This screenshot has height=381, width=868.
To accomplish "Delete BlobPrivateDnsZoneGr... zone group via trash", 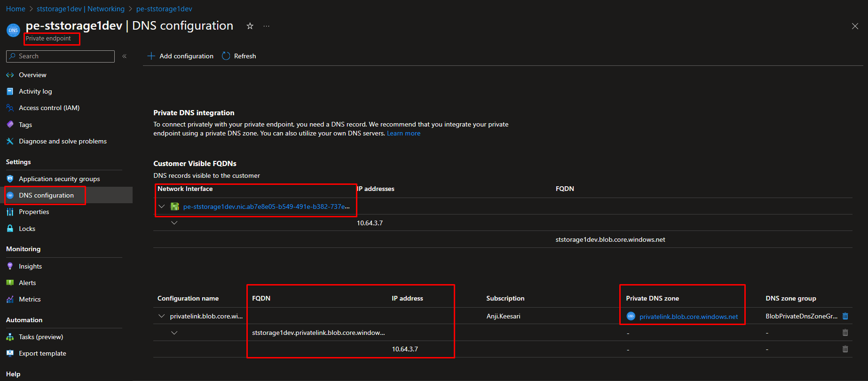I will pyautogui.click(x=845, y=316).
